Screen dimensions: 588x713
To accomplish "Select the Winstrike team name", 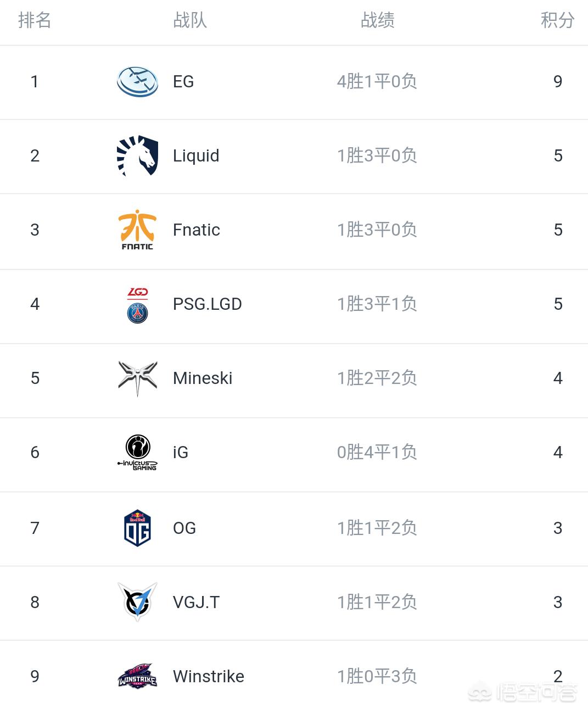I will [209, 676].
